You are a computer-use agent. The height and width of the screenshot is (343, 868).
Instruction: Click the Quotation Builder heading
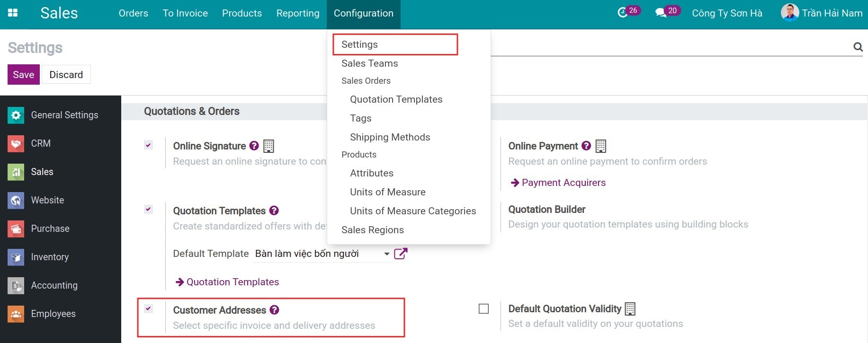547,209
